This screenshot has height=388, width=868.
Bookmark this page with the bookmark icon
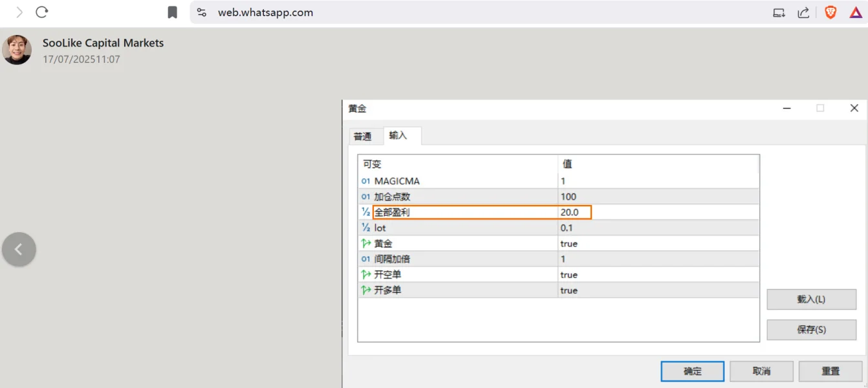pos(172,12)
